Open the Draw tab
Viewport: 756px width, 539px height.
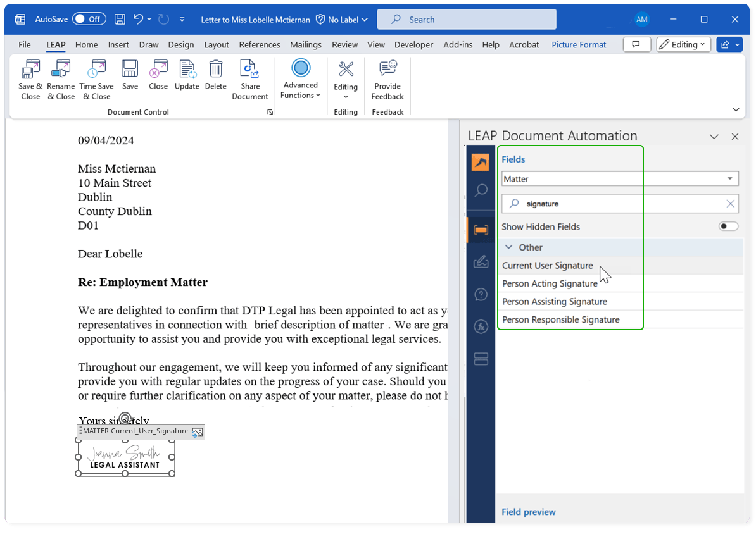coord(149,44)
